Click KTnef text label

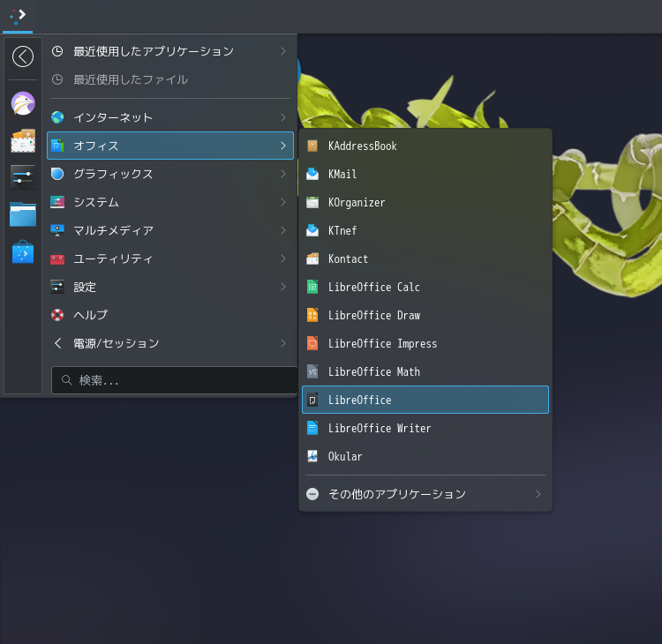click(342, 230)
